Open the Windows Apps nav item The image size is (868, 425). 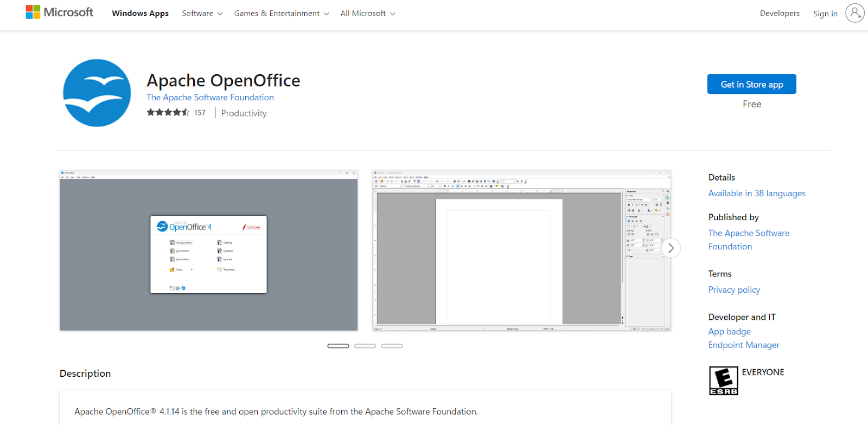(x=140, y=14)
